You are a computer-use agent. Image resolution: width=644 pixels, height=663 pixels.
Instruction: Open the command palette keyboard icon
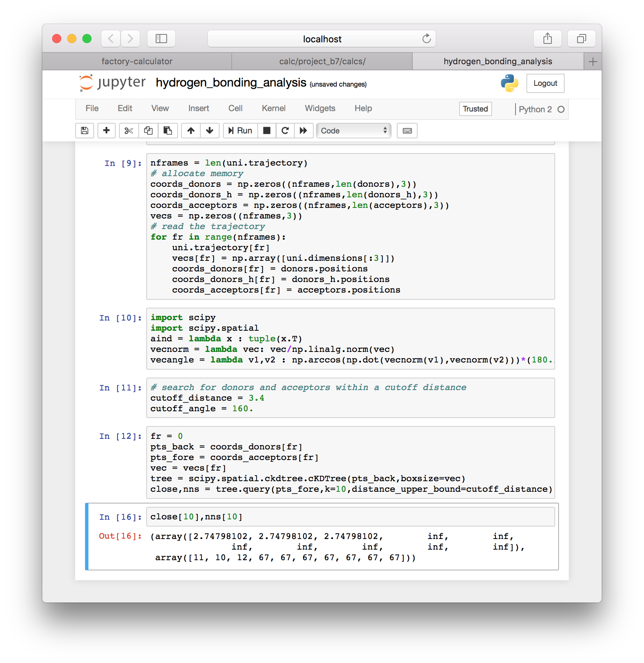[x=407, y=131]
